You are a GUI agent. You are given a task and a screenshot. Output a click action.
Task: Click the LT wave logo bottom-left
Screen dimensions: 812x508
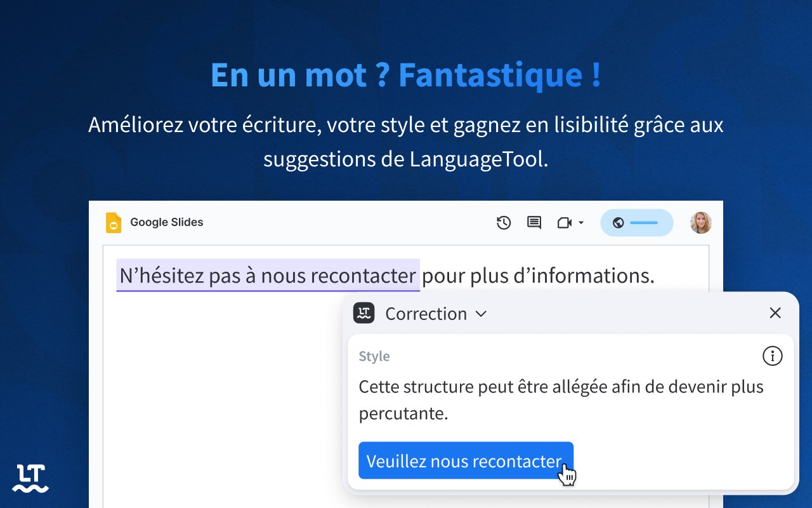[x=30, y=479]
